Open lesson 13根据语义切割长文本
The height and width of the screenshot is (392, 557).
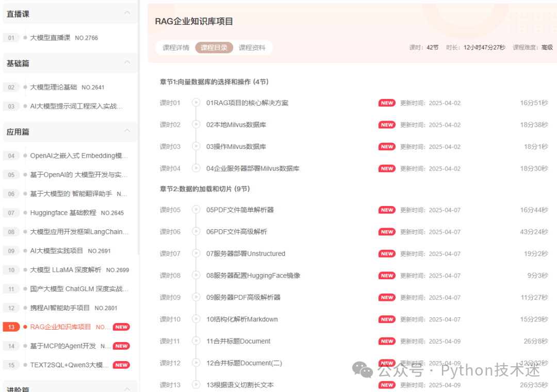click(x=240, y=385)
